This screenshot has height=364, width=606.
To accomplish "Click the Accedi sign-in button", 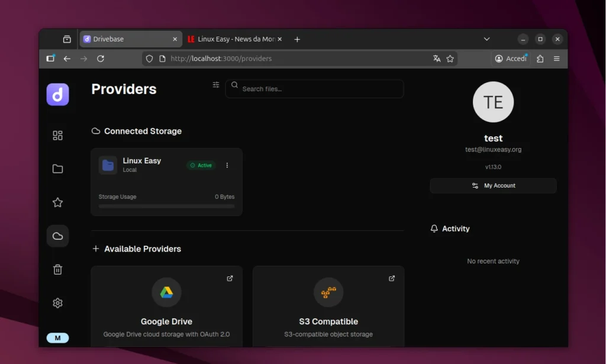I will (510, 59).
